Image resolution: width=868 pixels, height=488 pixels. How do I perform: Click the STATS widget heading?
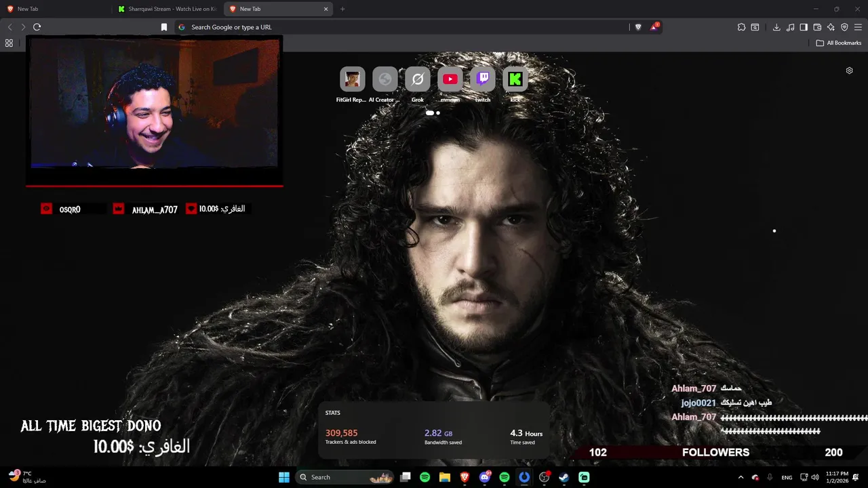pyautogui.click(x=333, y=413)
